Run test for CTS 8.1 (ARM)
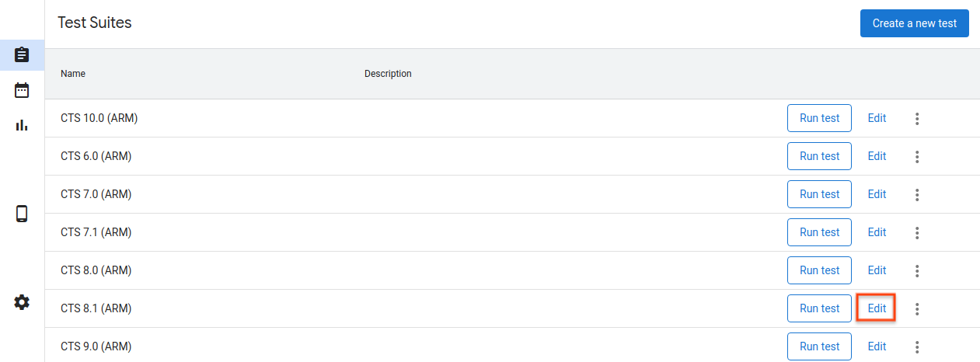The height and width of the screenshot is (362, 980). (x=819, y=308)
